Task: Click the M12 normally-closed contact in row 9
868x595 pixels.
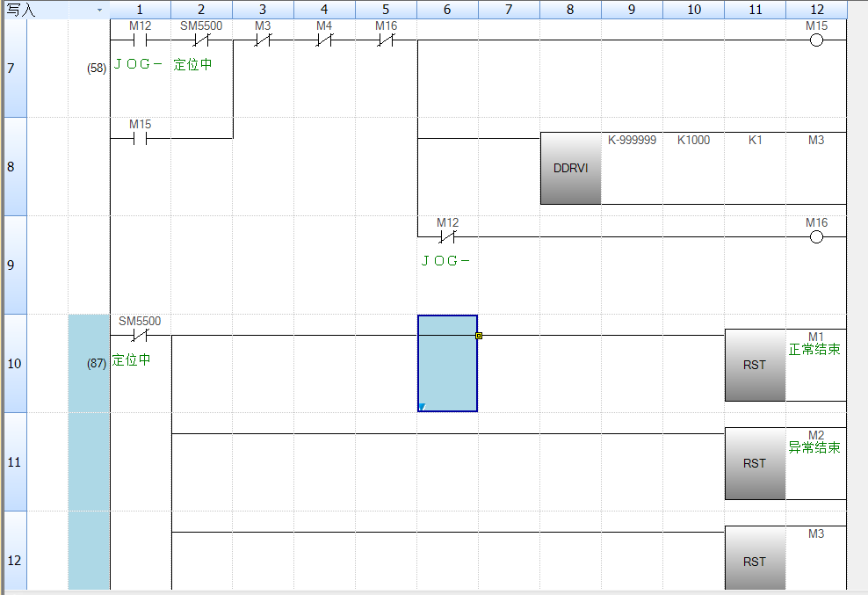Action: [x=447, y=236]
